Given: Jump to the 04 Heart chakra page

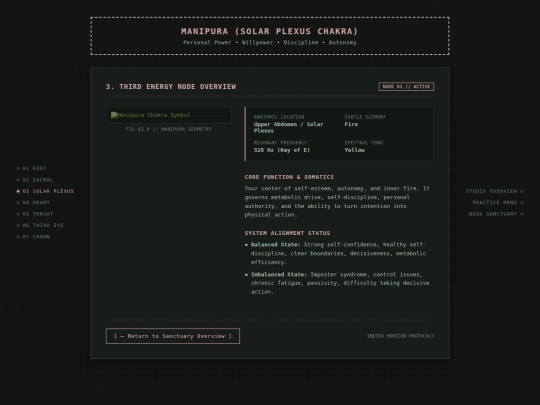Looking at the screenshot, I should [x=33, y=202].
